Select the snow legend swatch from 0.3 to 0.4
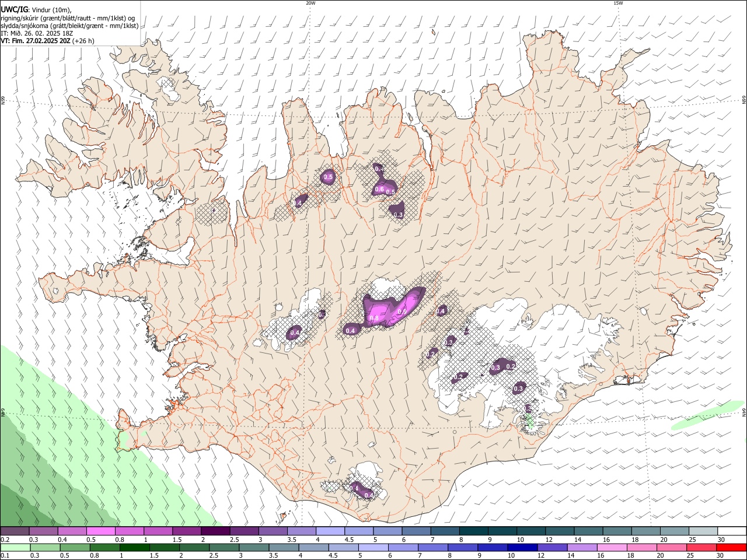The width and height of the screenshot is (747, 560). click(43, 531)
